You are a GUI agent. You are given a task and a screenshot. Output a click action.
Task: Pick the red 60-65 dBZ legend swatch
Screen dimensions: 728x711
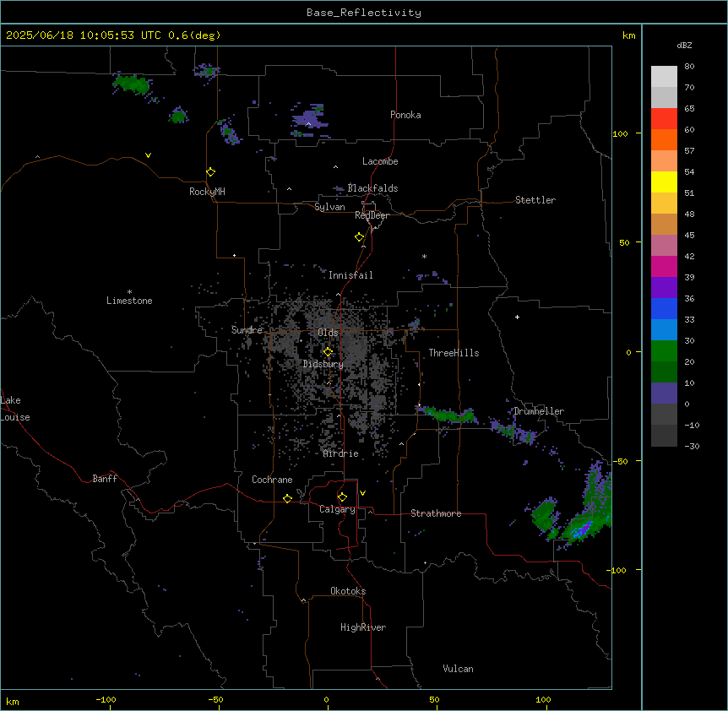pyautogui.click(x=664, y=118)
